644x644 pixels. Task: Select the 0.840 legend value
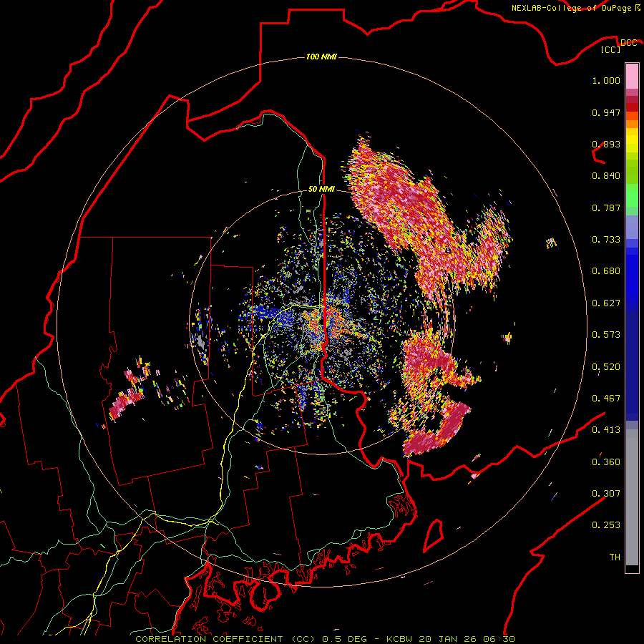(606, 176)
